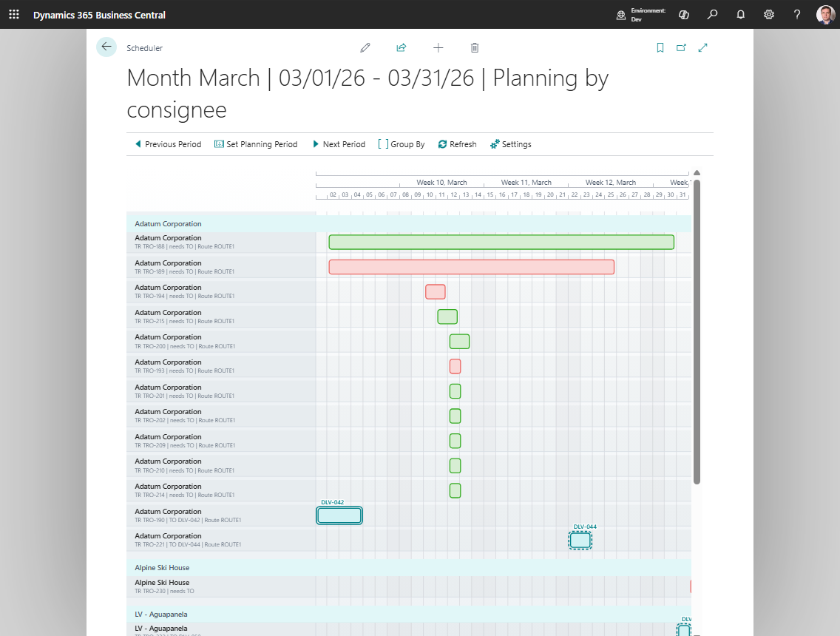
Task: Click the Alpine Ski House group header
Action: pyautogui.click(x=409, y=568)
